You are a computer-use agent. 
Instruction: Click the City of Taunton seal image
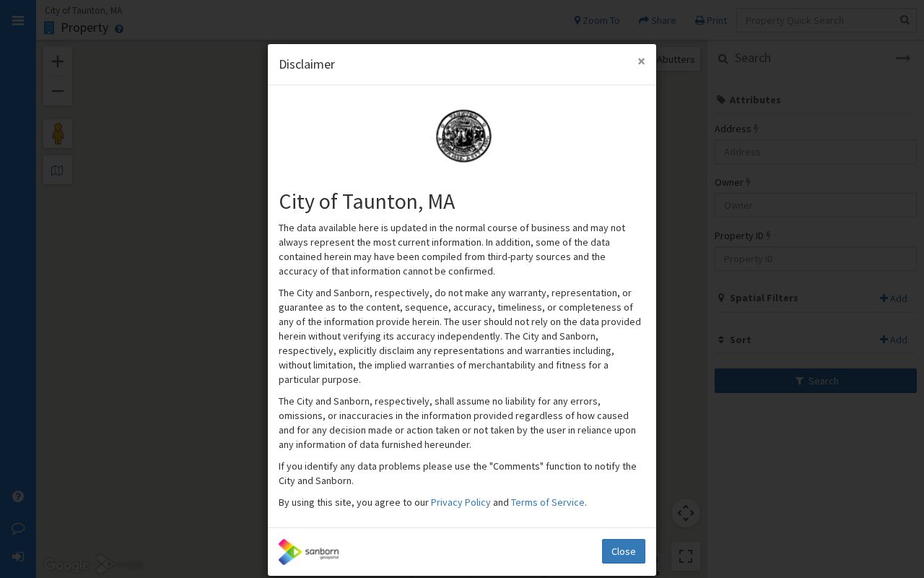tap(463, 136)
